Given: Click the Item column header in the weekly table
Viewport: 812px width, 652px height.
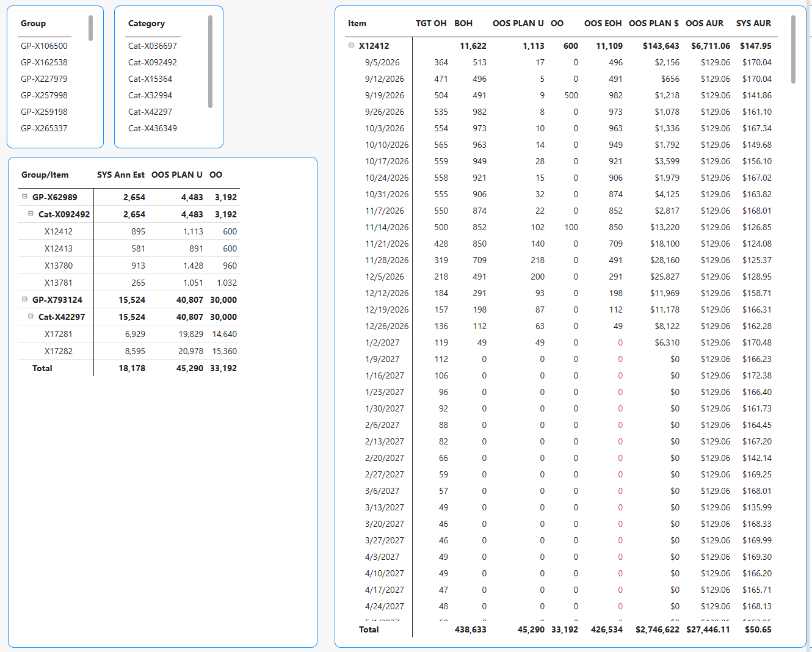Looking at the screenshot, I should (357, 23).
